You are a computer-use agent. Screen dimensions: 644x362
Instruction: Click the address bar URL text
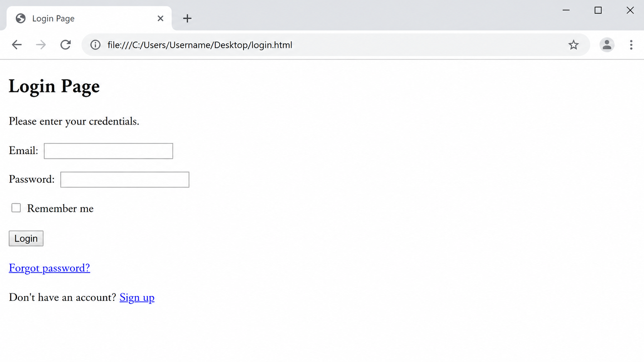tap(200, 45)
